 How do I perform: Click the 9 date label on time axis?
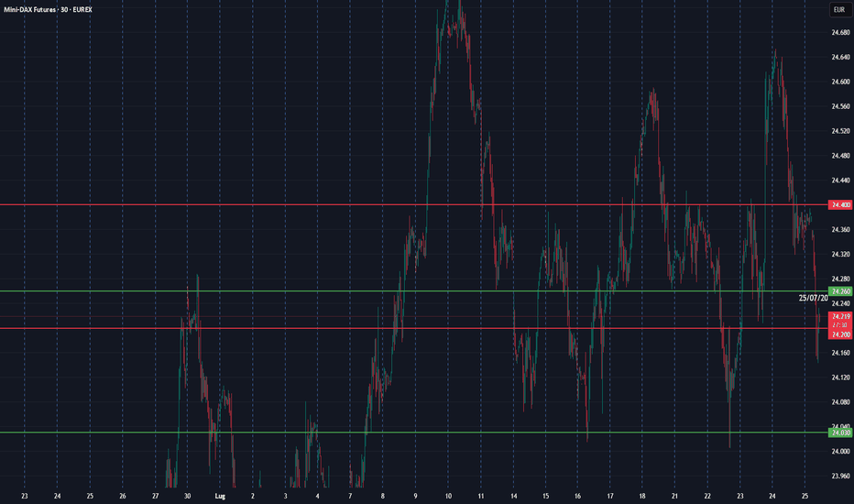coord(416,497)
